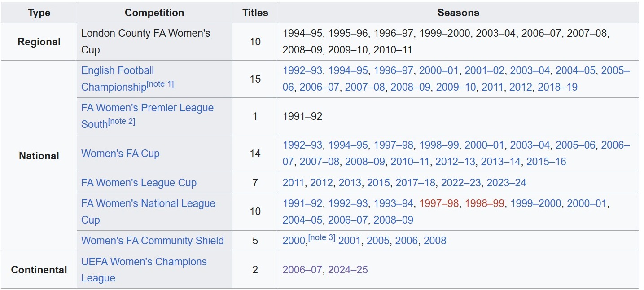Open the red 1998–99 League Cup season

[x=485, y=204]
